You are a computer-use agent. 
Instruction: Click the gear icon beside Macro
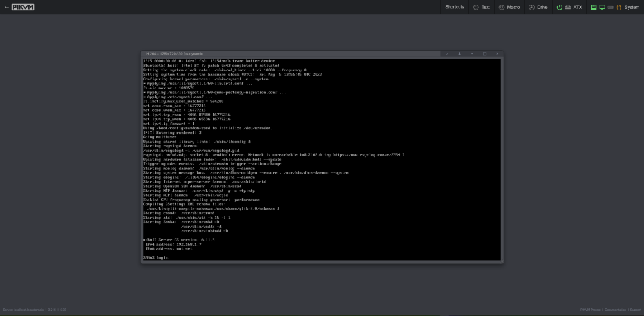coord(502,7)
